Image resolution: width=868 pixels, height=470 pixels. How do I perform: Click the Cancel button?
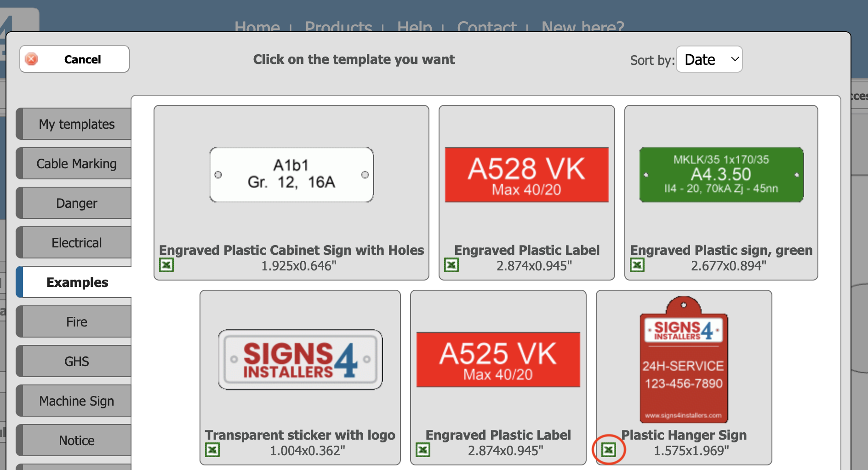point(74,59)
